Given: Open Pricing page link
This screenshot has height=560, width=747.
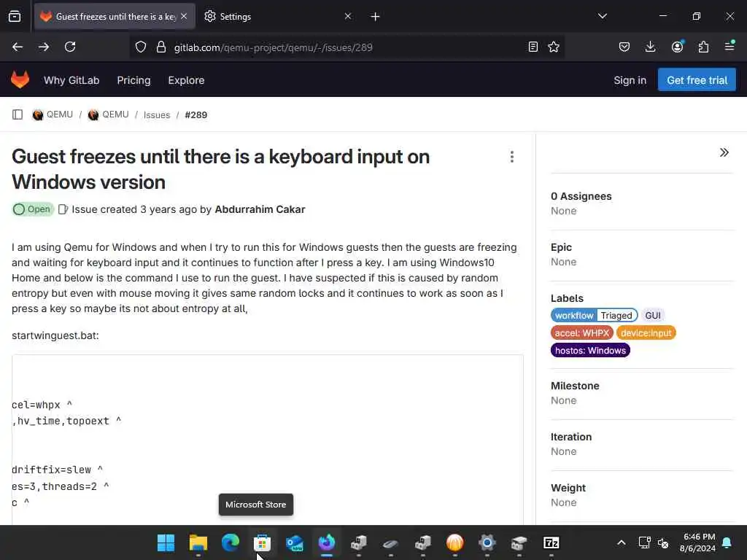Looking at the screenshot, I should pos(134,80).
